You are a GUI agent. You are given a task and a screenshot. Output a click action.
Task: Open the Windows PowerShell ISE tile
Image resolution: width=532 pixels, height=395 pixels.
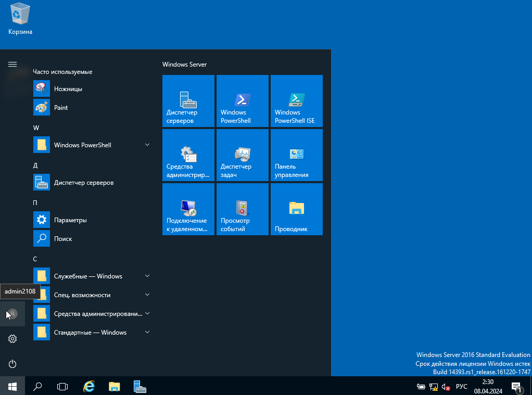coord(297,101)
